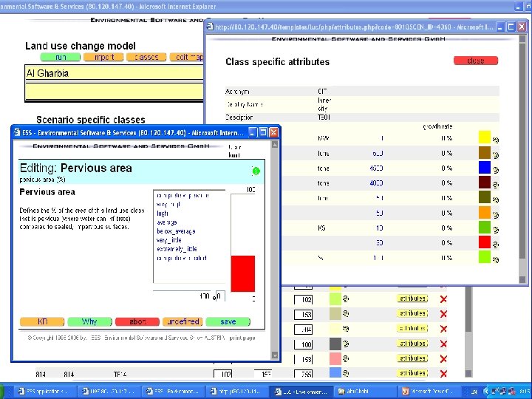The height and width of the screenshot is (399, 532).
Task: Click the orange color swatch in attributes window
Action: (x=485, y=212)
